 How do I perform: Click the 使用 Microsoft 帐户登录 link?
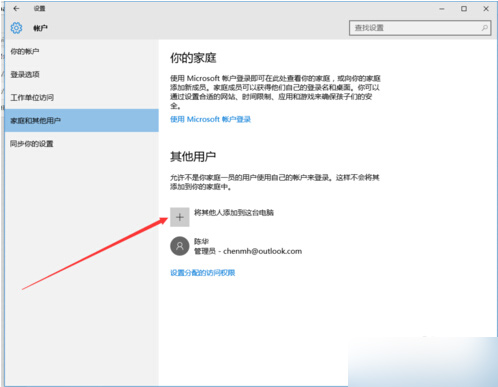(x=210, y=119)
